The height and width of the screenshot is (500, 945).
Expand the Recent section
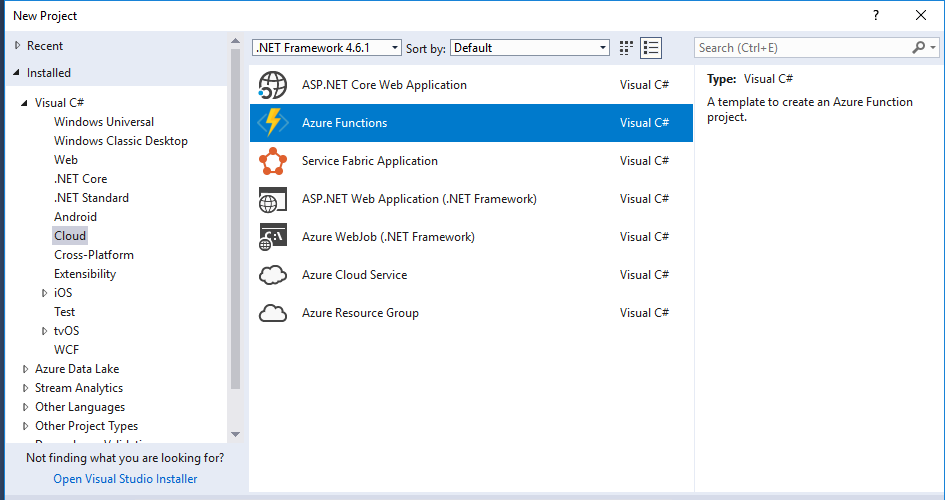pos(17,45)
